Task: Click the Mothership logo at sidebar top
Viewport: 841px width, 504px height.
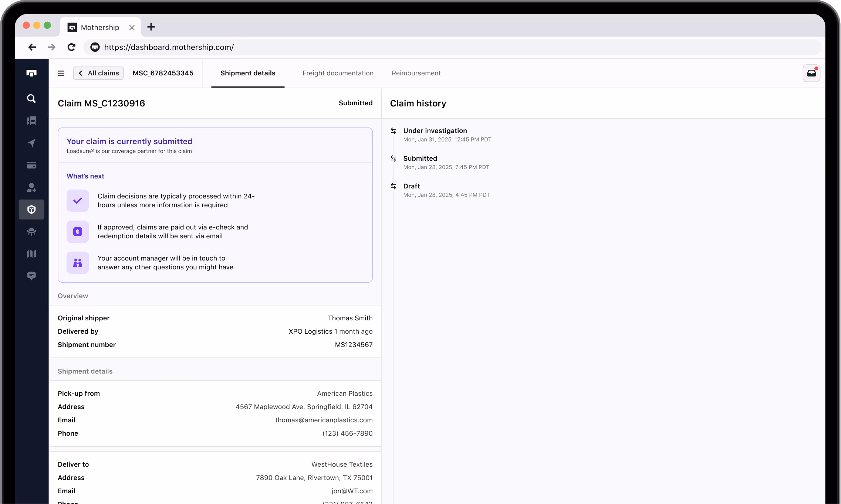Action: tap(31, 73)
